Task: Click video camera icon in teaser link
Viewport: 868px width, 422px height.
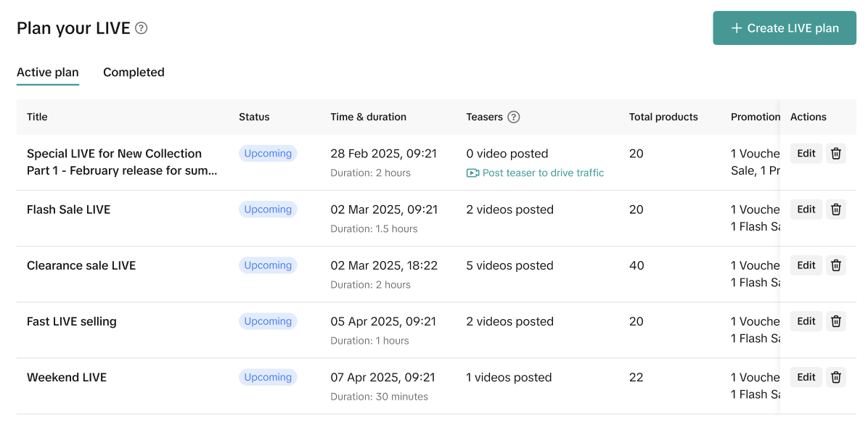Action: [472, 173]
